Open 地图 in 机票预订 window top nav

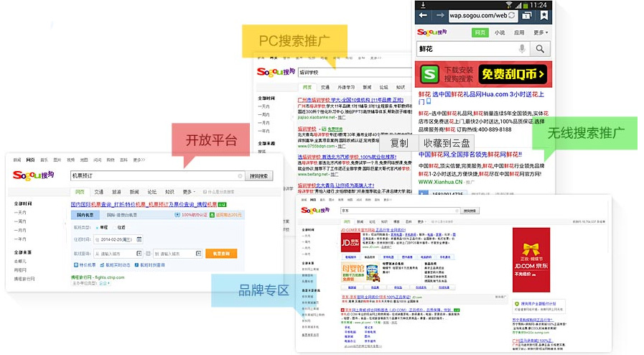click(84, 160)
